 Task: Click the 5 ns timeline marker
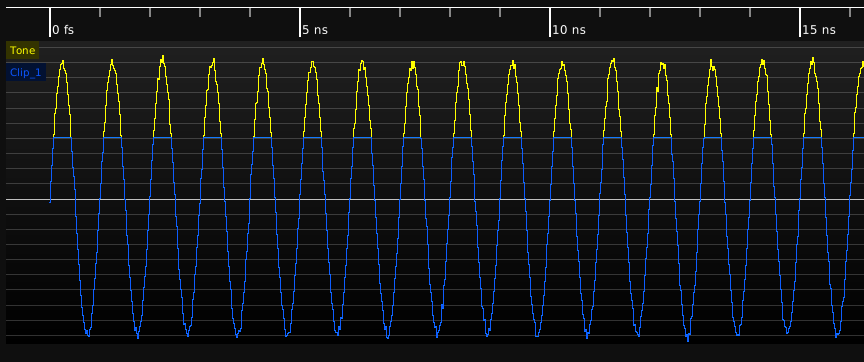tap(315, 30)
